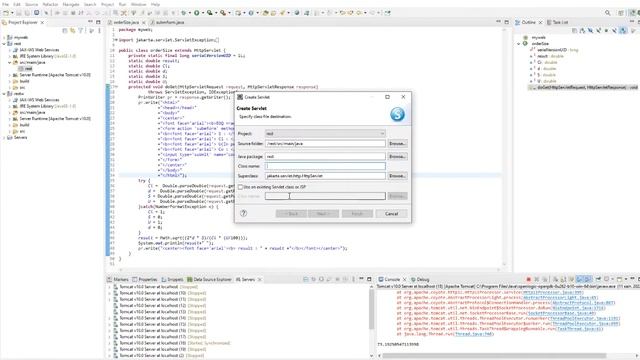This screenshot has height=360, width=640.
Task: Open the Refactor menu
Action: click(x=50, y=4)
